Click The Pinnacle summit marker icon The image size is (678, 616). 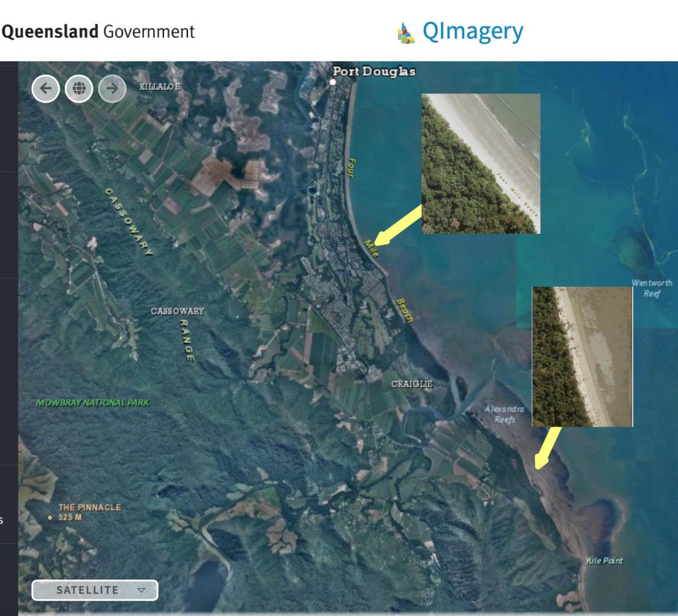(x=50, y=517)
